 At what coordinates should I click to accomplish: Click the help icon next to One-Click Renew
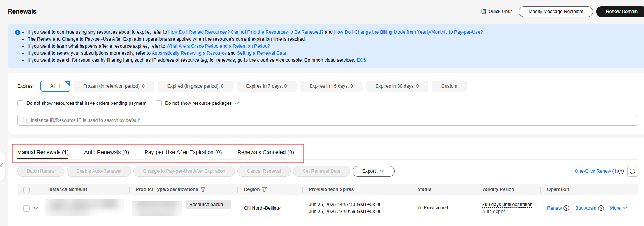coord(621,171)
